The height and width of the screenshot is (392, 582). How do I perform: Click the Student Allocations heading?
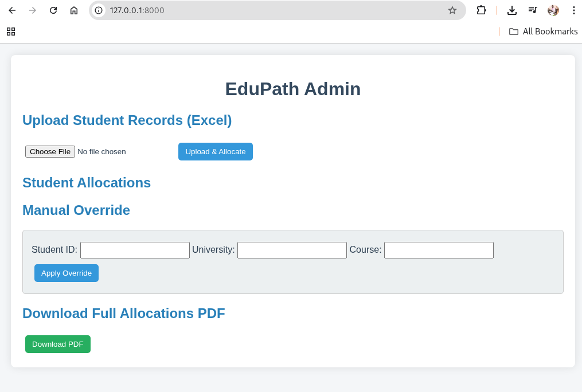87,182
